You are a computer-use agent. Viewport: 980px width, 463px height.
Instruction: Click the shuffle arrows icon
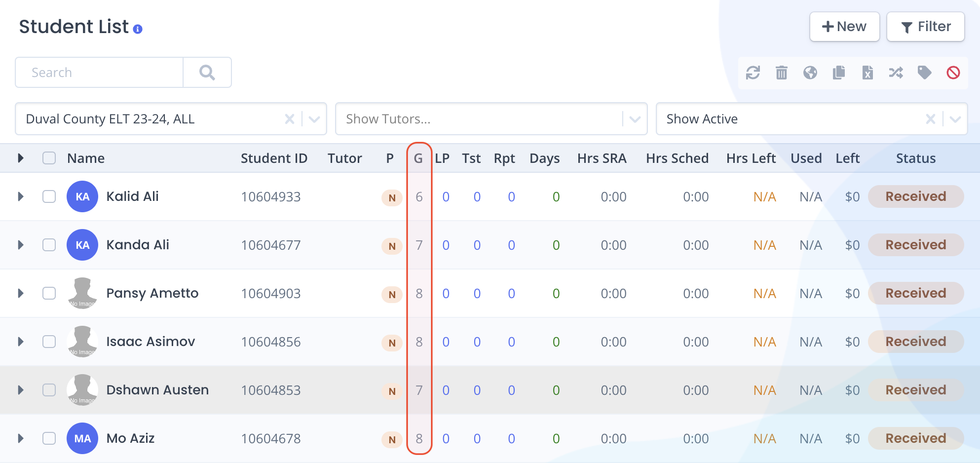point(896,73)
